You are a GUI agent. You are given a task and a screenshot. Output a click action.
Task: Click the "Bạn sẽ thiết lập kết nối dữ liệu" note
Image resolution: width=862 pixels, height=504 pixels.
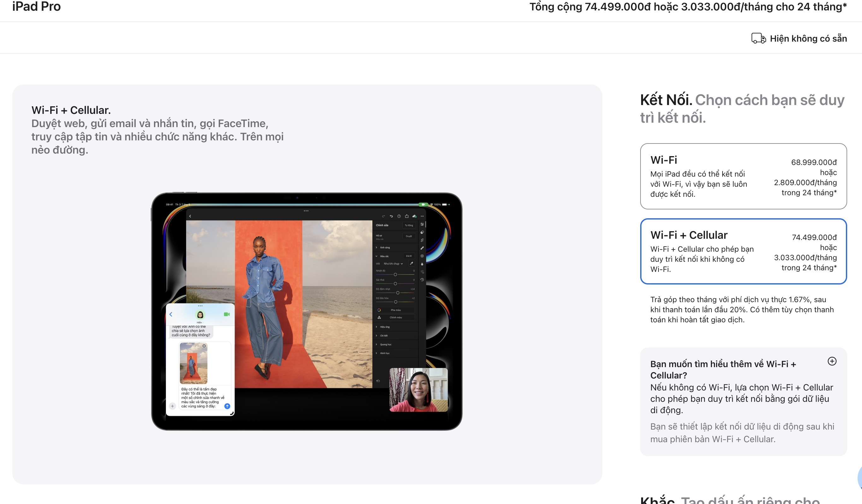click(x=742, y=432)
